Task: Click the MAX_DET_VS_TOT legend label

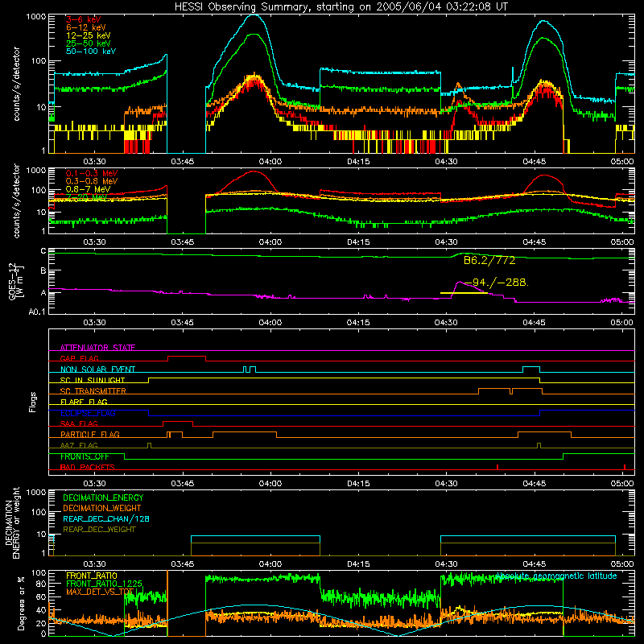Action: [101, 592]
